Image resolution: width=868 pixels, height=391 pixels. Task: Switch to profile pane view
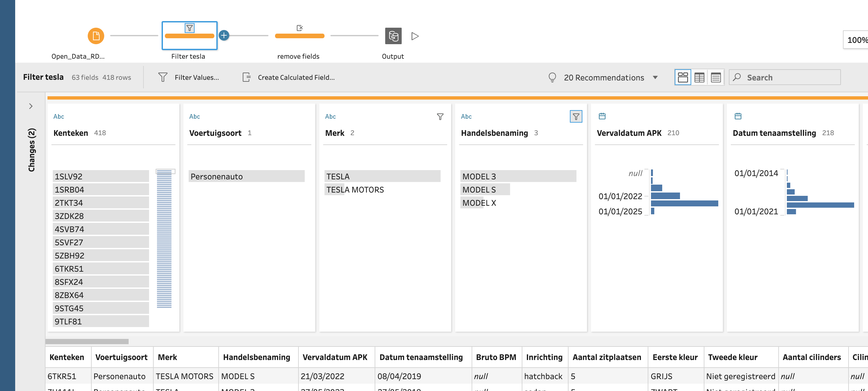[682, 77]
